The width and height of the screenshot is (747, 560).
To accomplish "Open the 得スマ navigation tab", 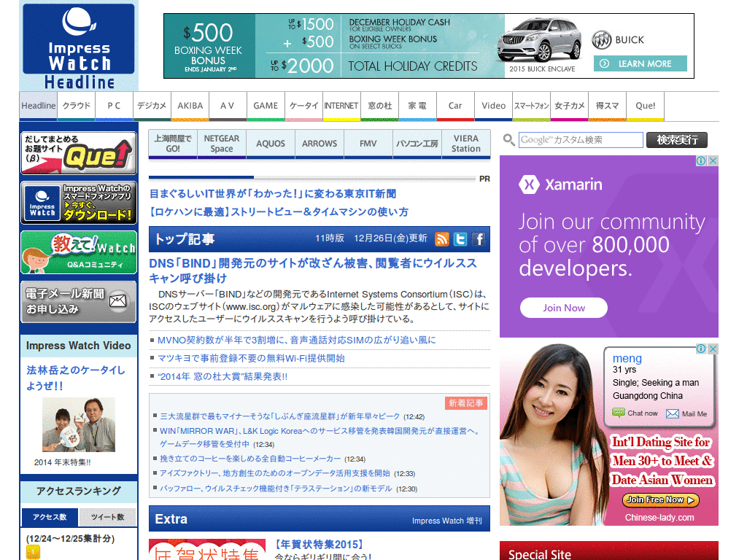I will (607, 106).
